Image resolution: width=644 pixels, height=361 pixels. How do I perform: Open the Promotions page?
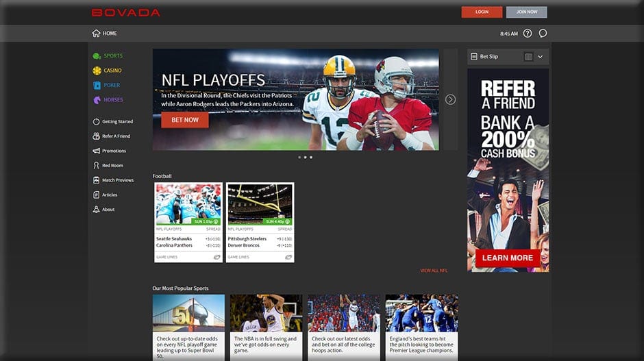click(x=114, y=151)
